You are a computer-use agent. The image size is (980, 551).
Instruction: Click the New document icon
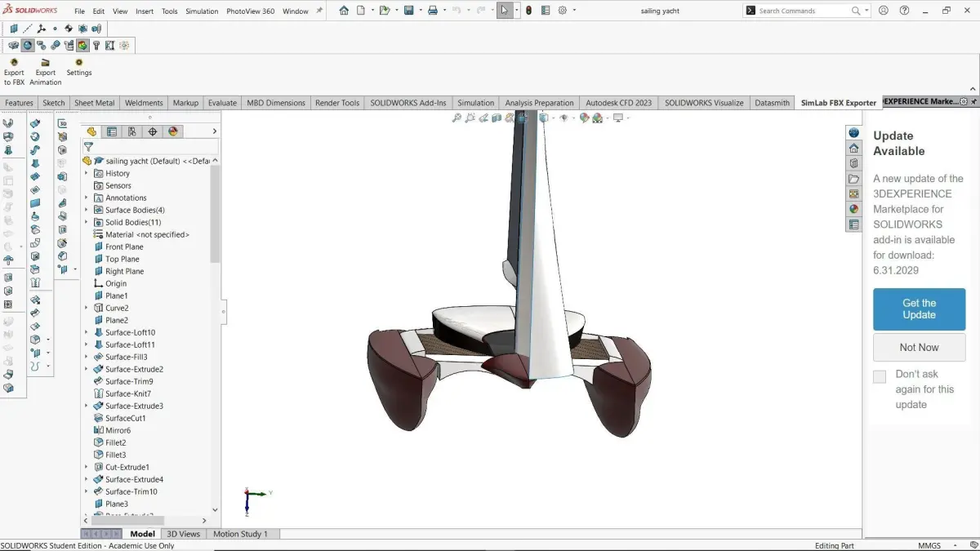(x=360, y=11)
